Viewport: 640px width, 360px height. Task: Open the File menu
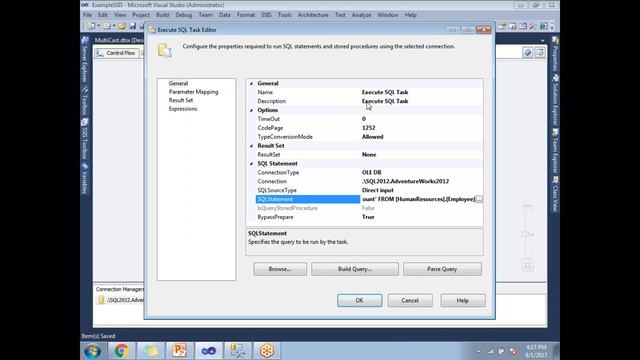point(87,15)
